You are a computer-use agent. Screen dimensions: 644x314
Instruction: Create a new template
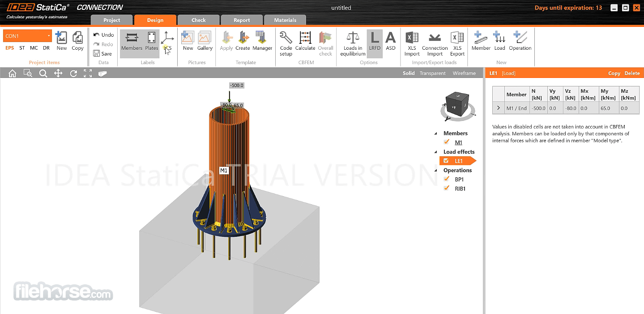[243, 41]
